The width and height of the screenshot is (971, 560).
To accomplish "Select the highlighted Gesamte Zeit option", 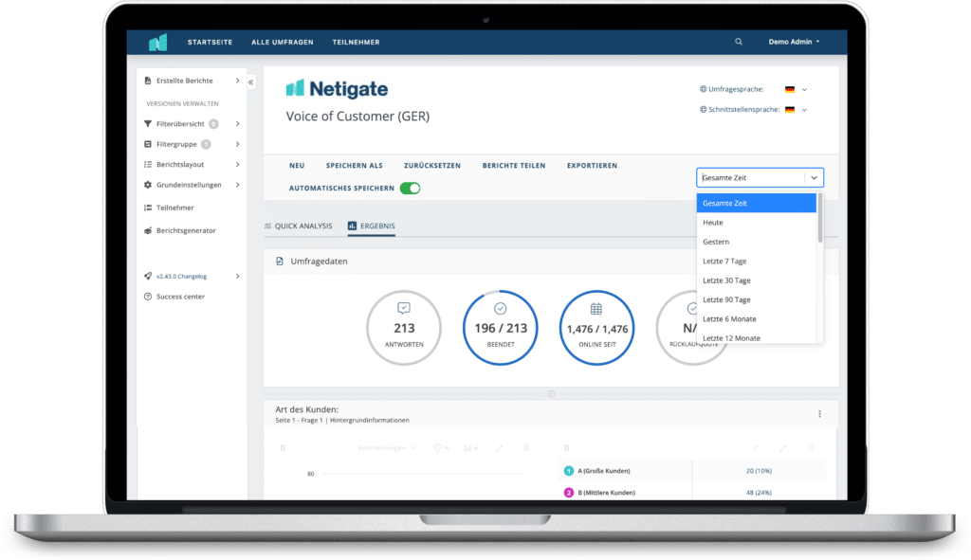I will (x=756, y=203).
